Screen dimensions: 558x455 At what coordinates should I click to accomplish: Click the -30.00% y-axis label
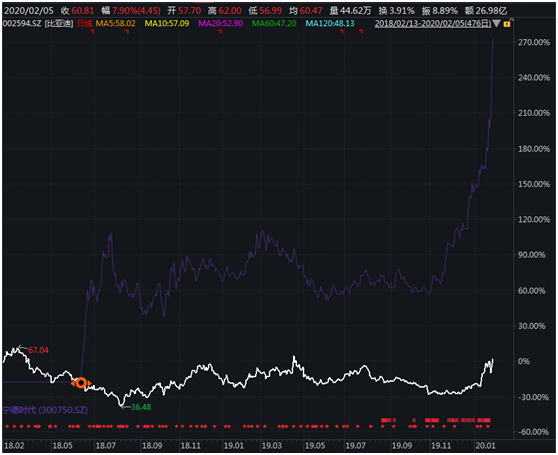[533, 397]
